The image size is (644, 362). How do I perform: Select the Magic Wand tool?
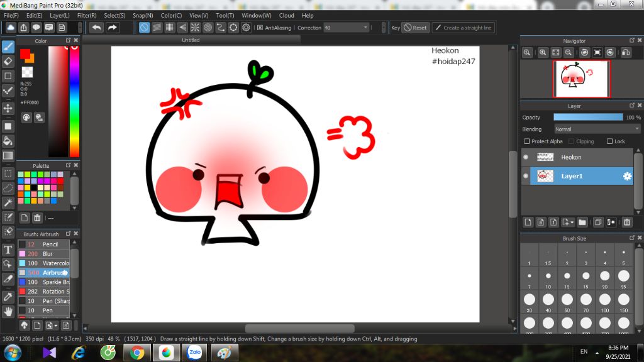click(x=8, y=202)
